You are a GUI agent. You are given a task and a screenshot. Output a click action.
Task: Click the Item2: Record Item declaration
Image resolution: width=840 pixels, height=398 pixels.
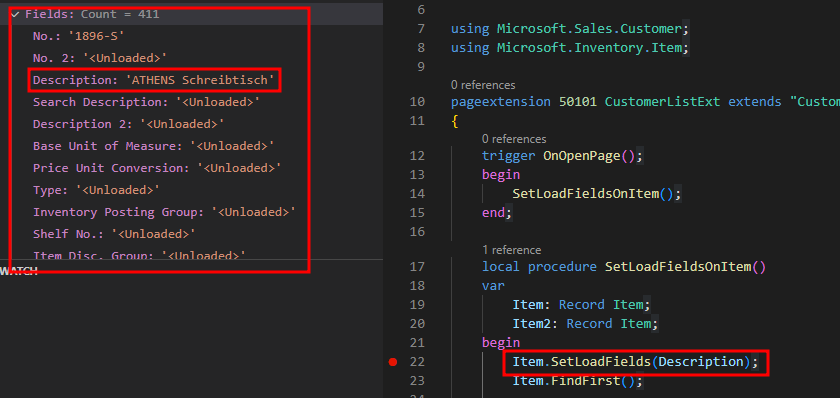pyautogui.click(x=585, y=324)
